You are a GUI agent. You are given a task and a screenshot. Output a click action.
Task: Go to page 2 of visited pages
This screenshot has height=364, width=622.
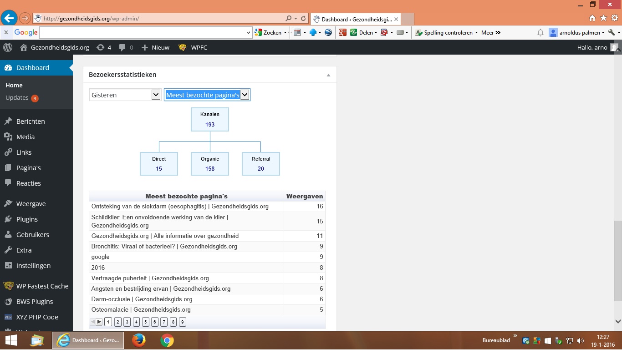[117, 322]
